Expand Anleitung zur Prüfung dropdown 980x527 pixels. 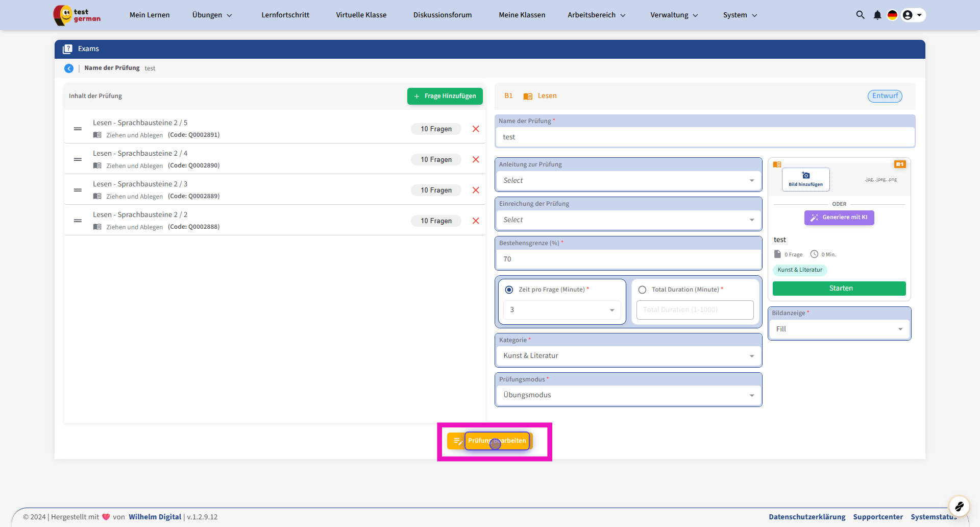click(x=628, y=181)
